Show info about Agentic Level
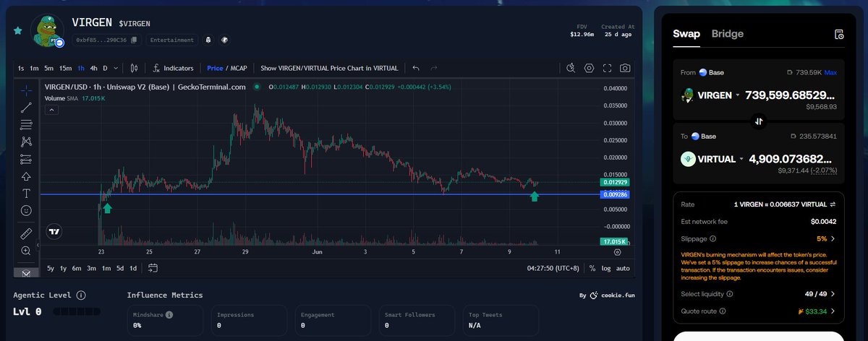 coord(81,295)
